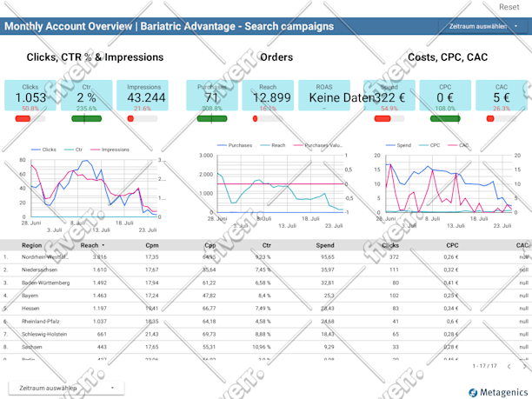Select the Clicks scorecard showing 1.053

point(30,96)
